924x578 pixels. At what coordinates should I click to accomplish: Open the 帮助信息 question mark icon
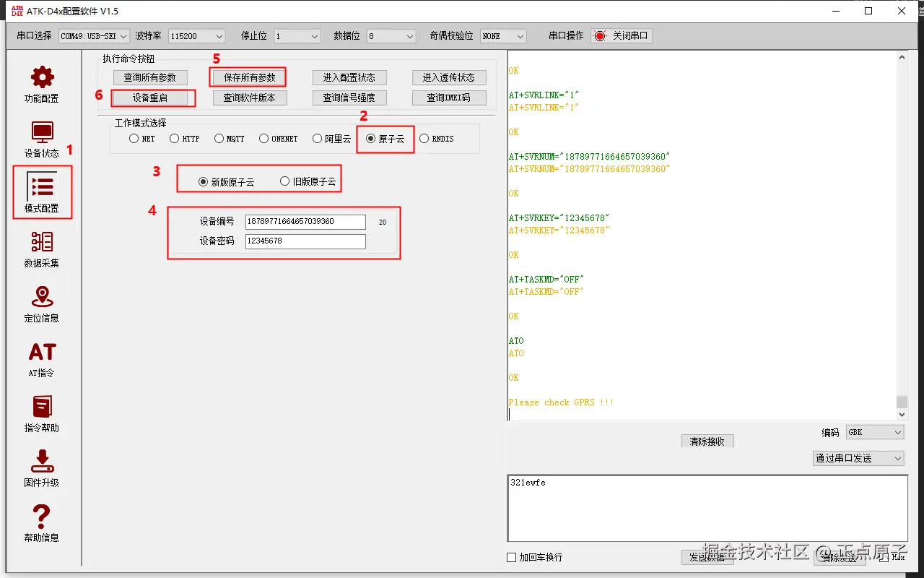point(42,516)
